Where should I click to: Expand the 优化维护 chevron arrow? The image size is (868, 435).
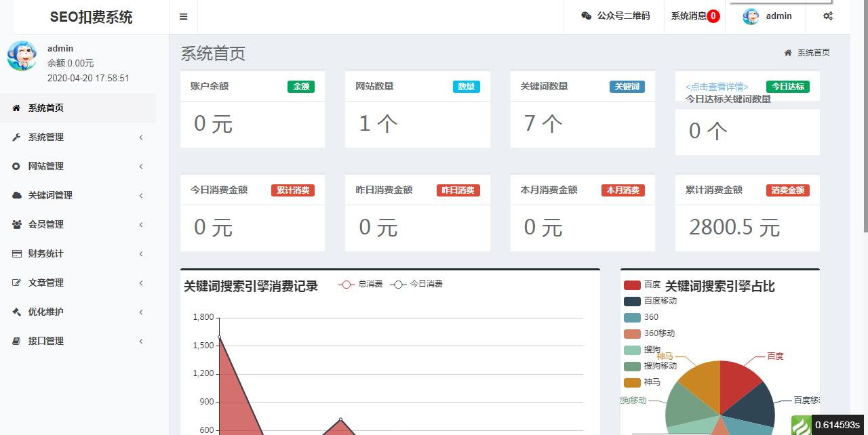(x=141, y=312)
